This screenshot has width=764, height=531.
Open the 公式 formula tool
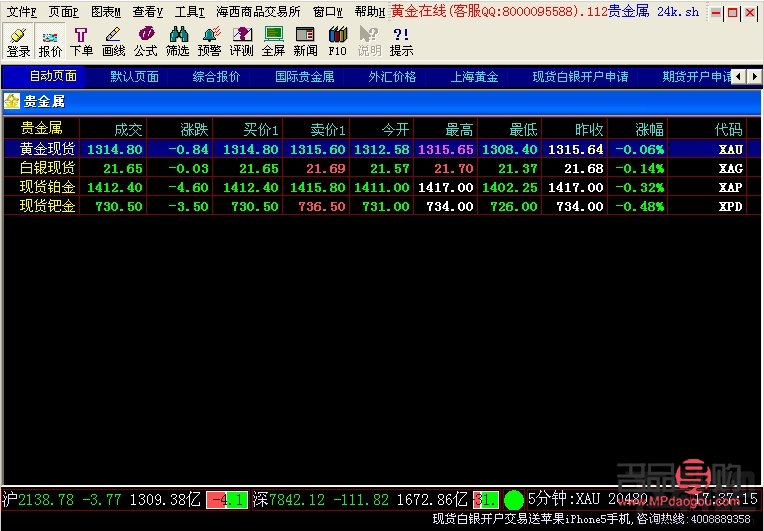click(145, 42)
